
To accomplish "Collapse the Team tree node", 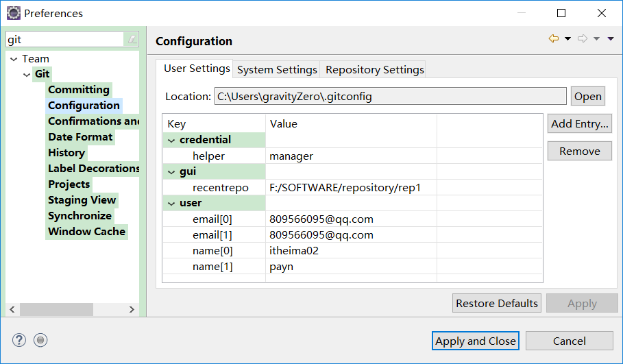I will (x=14, y=59).
